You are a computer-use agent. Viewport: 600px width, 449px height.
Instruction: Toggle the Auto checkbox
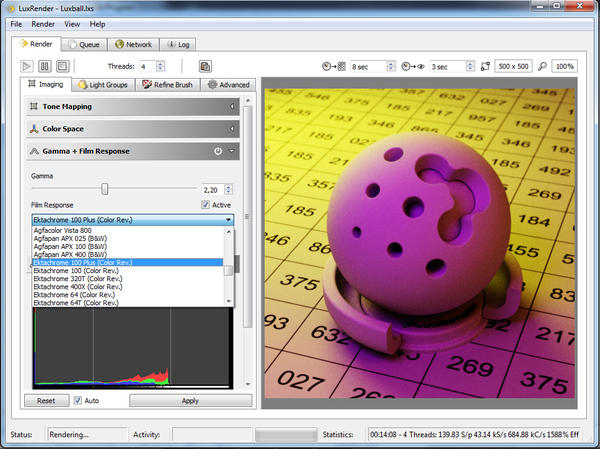(78, 400)
